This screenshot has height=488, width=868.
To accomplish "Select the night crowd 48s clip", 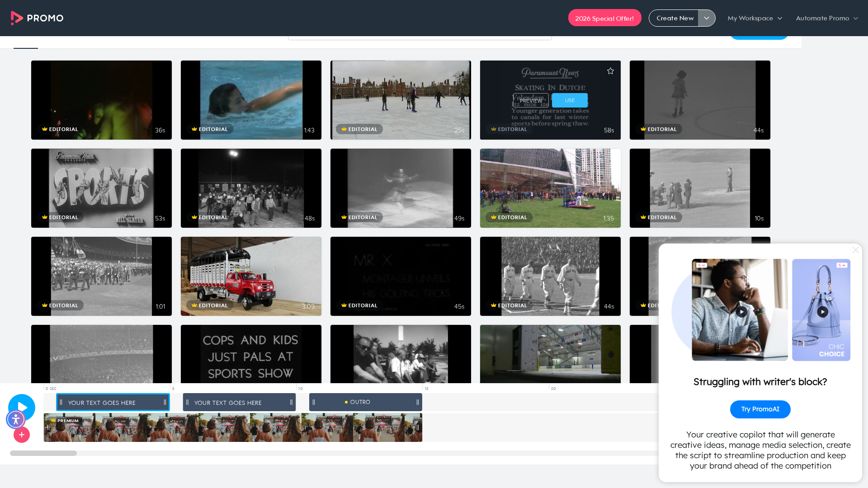I will pyautogui.click(x=251, y=188).
